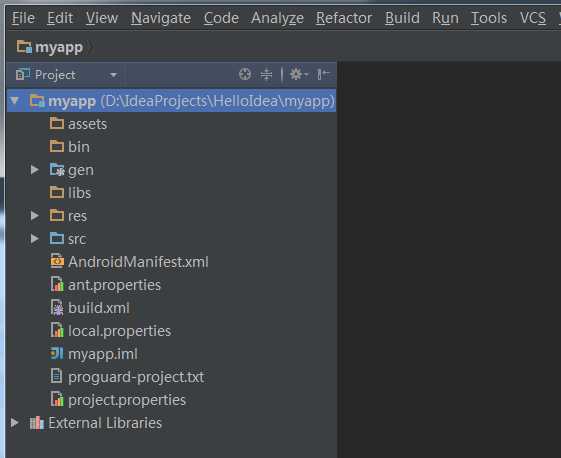Collapse the myapp root module
The height and width of the screenshot is (458, 561).
(x=15, y=101)
